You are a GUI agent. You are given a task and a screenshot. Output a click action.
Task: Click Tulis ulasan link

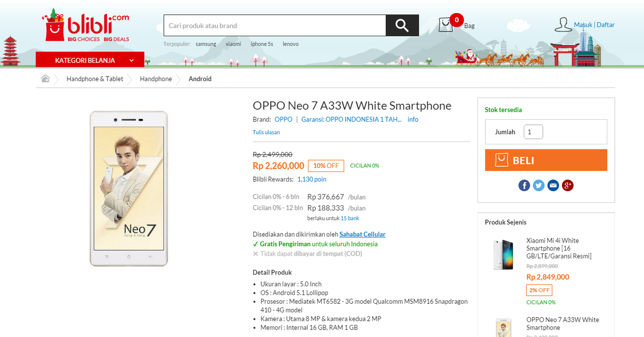coord(266,132)
